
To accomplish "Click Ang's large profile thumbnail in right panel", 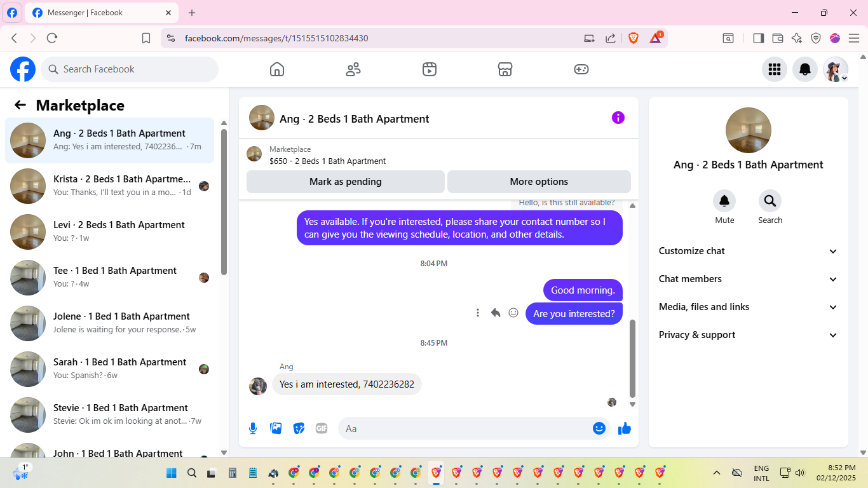I will 749,130.
